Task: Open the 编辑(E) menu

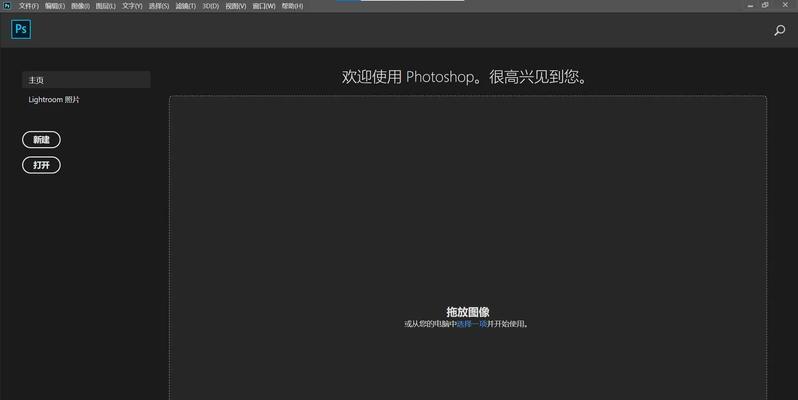Action: 54,6
